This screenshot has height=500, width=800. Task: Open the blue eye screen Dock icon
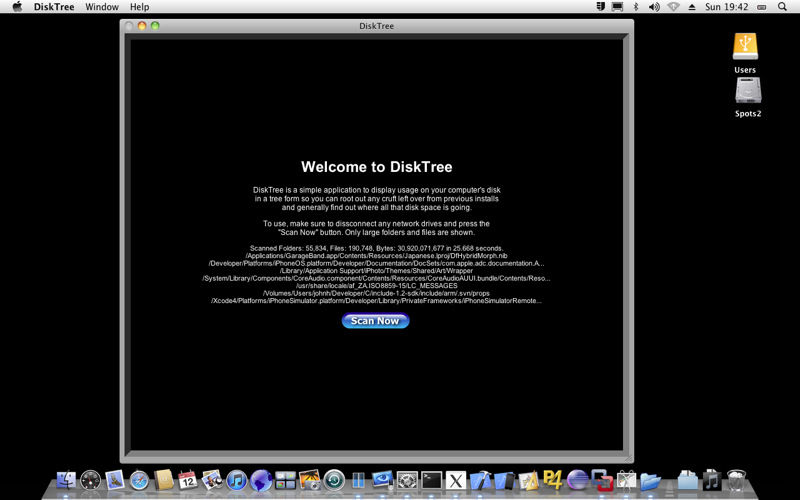(x=383, y=480)
